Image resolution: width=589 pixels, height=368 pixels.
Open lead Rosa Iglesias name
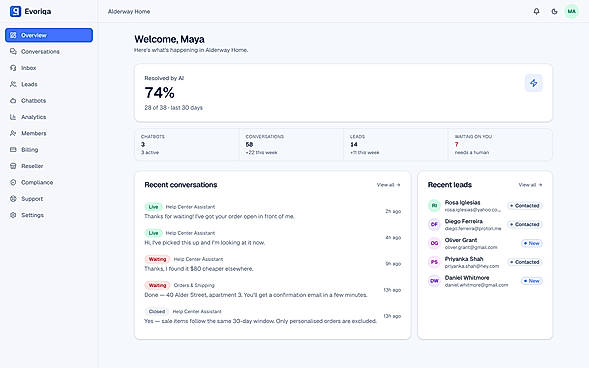(x=462, y=202)
